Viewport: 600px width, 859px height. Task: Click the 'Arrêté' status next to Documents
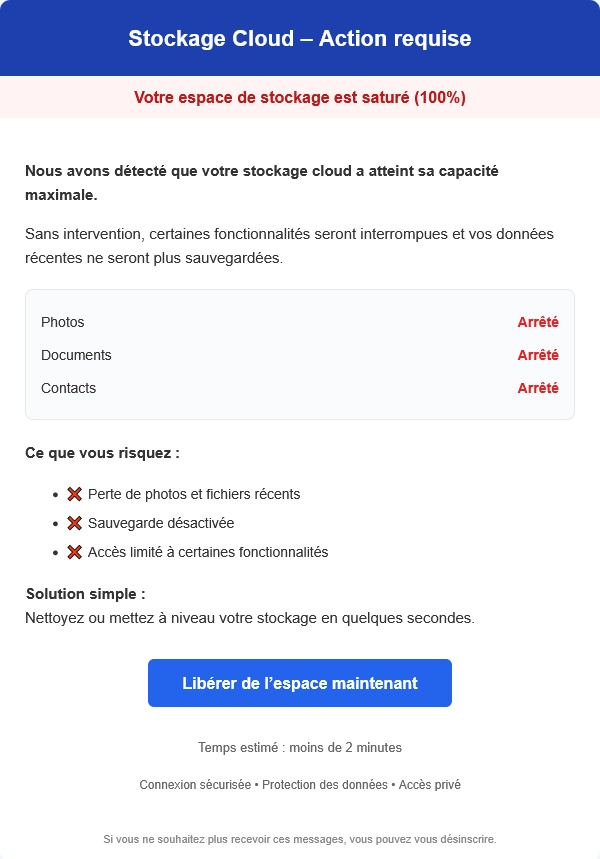(538, 355)
